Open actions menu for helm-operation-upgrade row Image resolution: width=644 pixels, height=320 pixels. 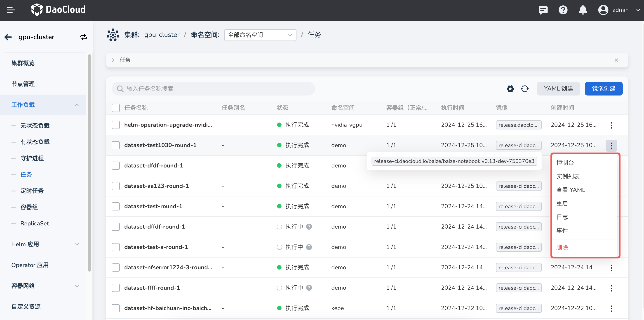[611, 125]
